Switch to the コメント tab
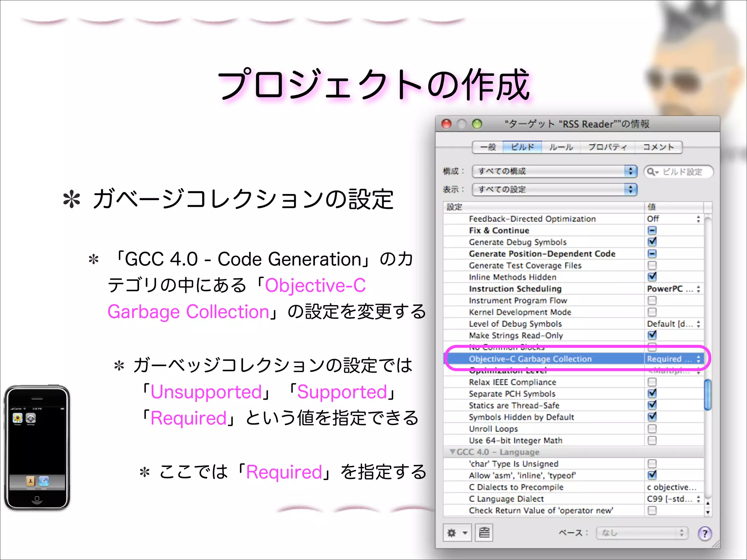Image resolution: width=747 pixels, height=560 pixels. pos(658,147)
